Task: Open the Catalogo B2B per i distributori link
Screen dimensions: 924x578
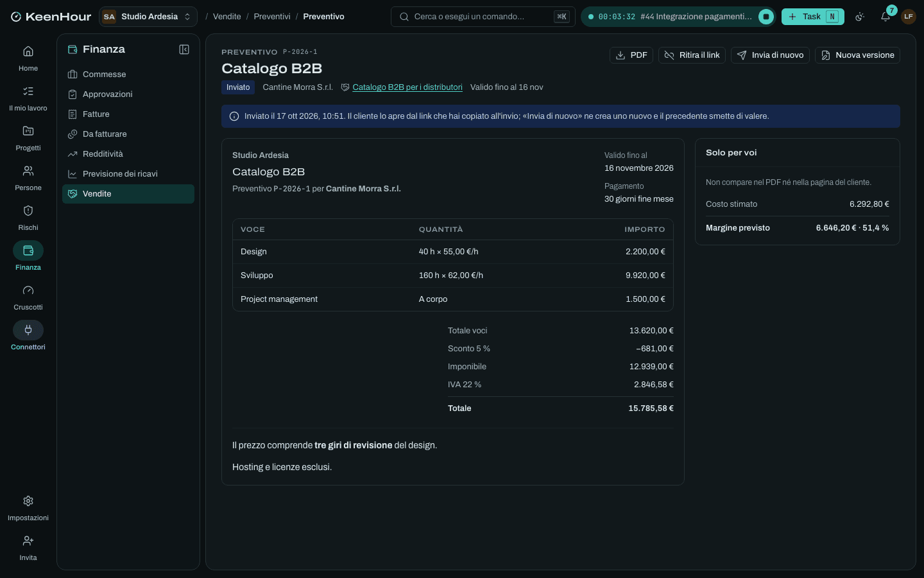Action: [407, 87]
